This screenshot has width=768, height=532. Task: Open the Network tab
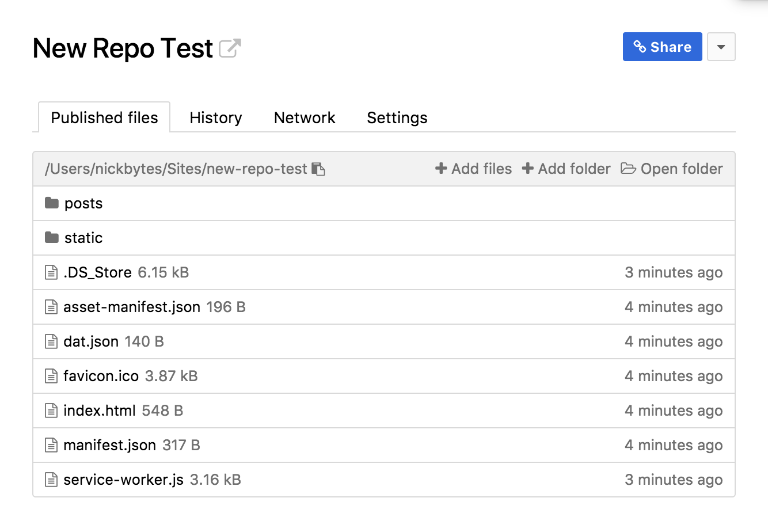(x=305, y=117)
